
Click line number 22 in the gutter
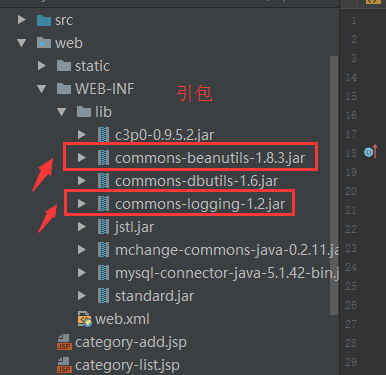pos(351,229)
